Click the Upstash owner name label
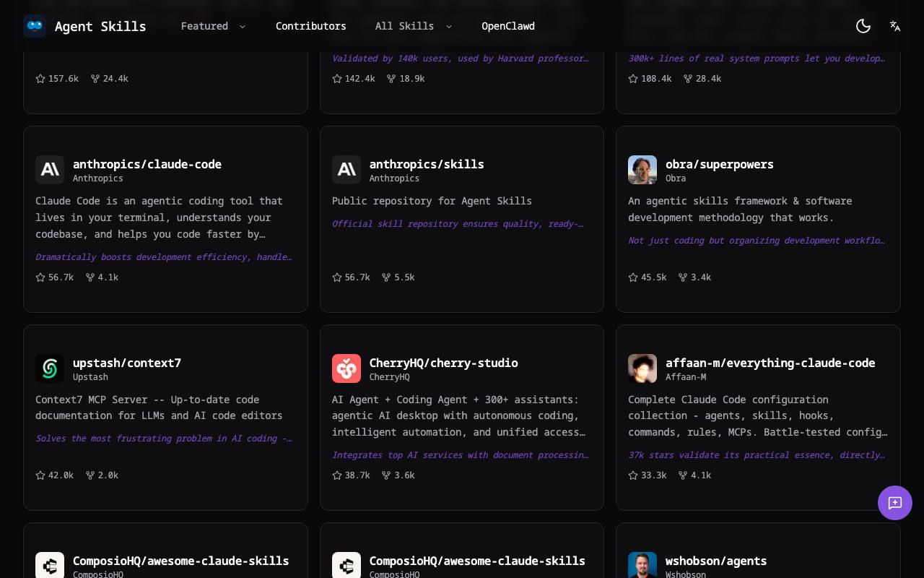This screenshot has width=924, height=578. click(x=90, y=377)
